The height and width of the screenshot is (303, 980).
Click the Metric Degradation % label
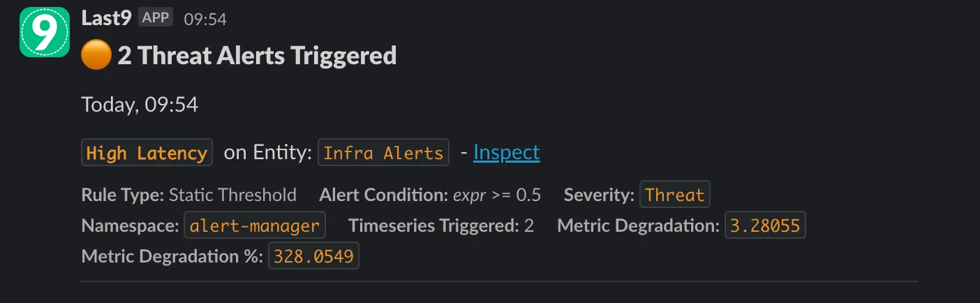click(172, 256)
